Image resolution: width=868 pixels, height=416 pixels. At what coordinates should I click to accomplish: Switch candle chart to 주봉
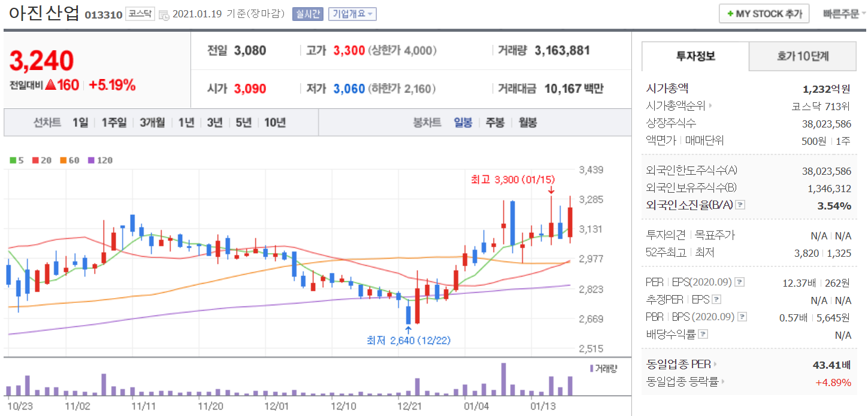495,123
